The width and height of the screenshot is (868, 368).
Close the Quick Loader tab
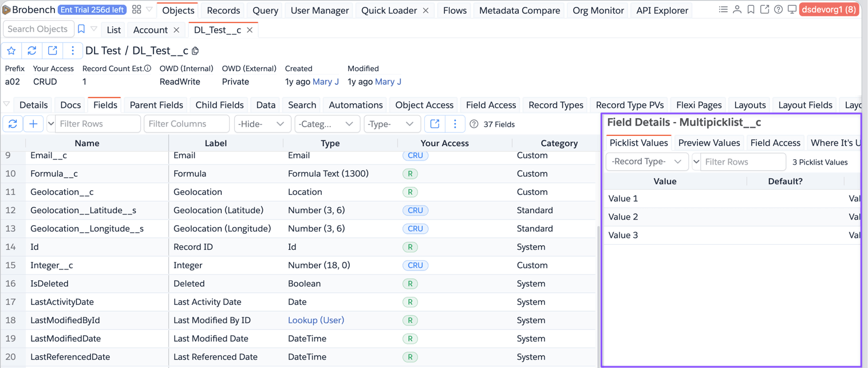click(x=425, y=10)
